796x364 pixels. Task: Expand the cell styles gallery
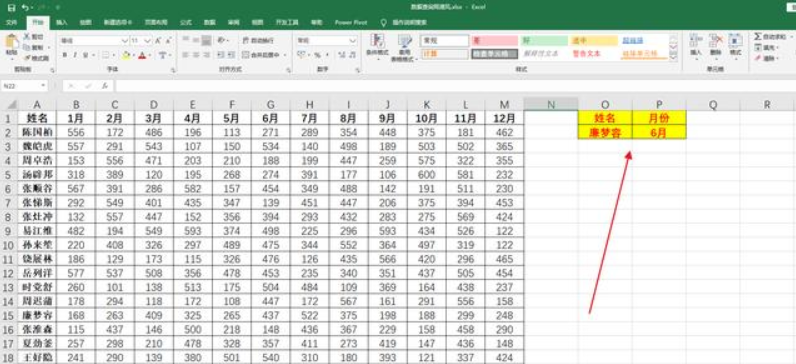674,57
